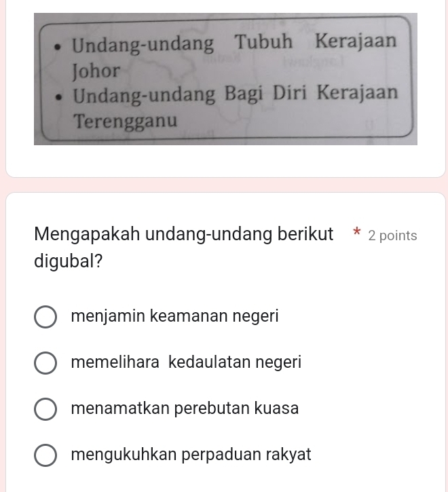This screenshot has width=448, height=492.
Task: Click the 'menjamin keamanan negeri' answer label text
Action: click(174, 316)
